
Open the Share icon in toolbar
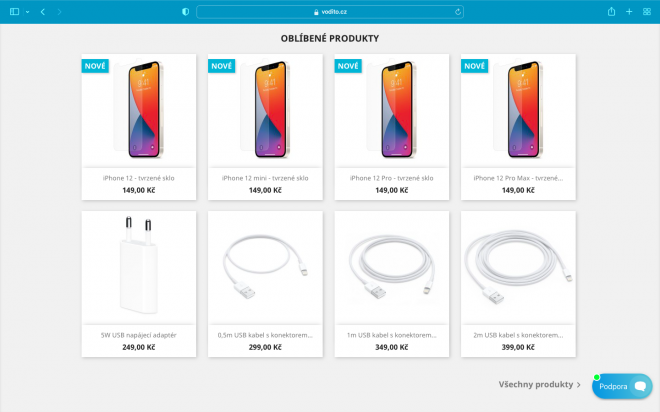tap(611, 12)
